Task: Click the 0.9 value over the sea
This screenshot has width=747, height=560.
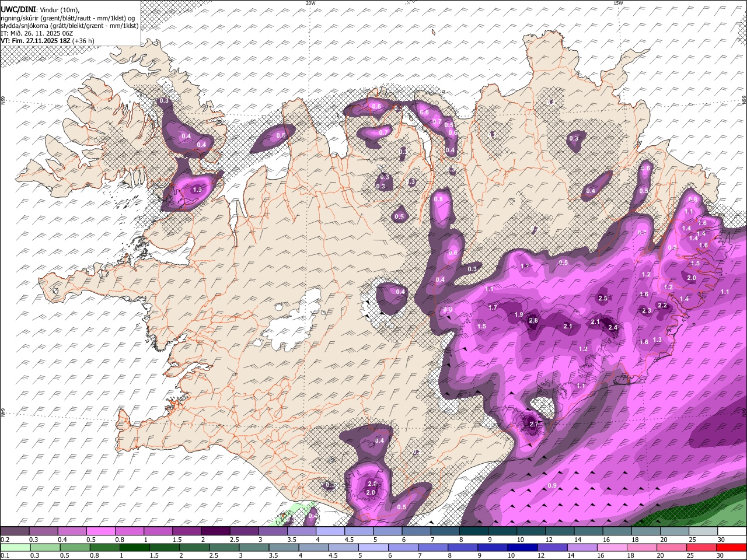Action: tap(553, 485)
